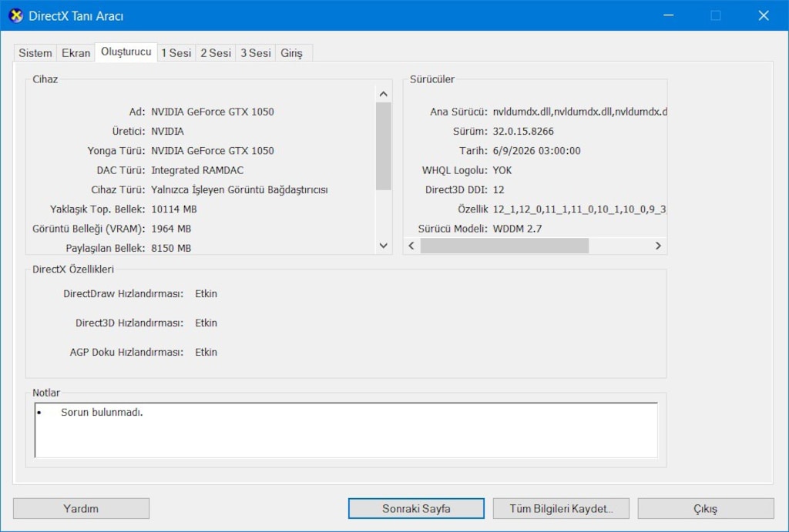Click the Özellik feature levels value
The width and height of the screenshot is (789, 532).
click(x=579, y=209)
